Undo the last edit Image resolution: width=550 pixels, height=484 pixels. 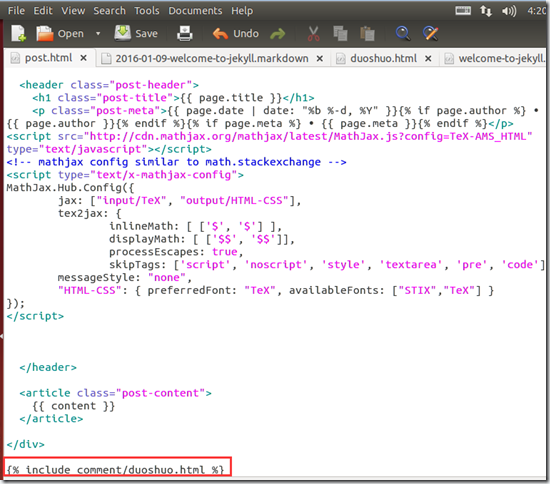click(236, 34)
